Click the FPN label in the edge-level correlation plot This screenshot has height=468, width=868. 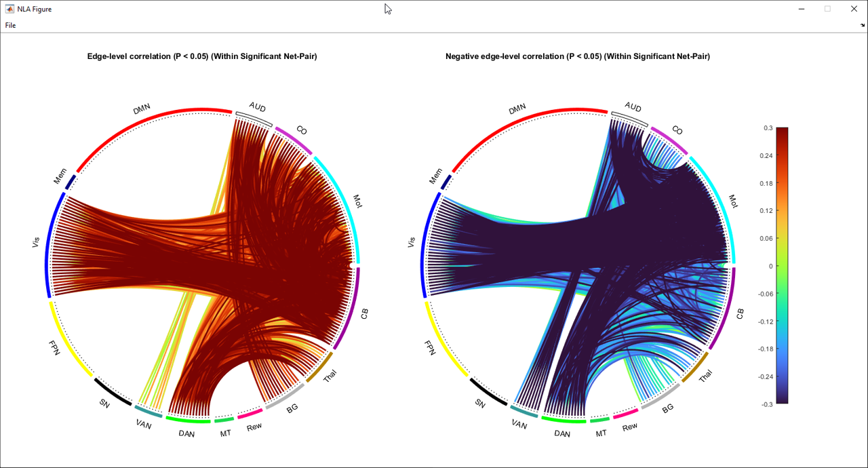tap(56, 349)
